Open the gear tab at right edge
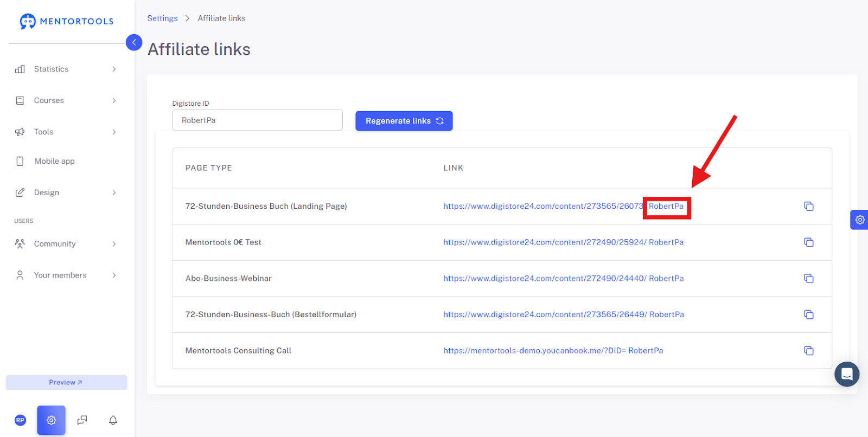Viewport: 868px width, 437px height. click(x=859, y=220)
